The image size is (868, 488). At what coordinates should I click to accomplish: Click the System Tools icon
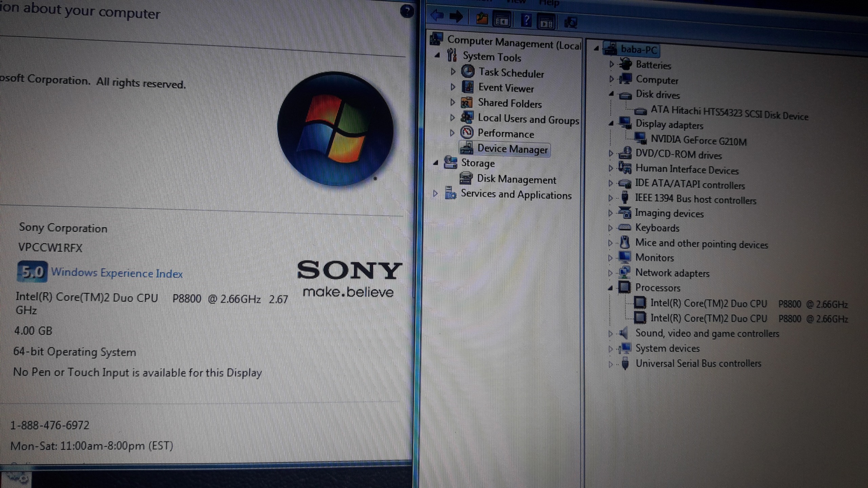(452, 55)
